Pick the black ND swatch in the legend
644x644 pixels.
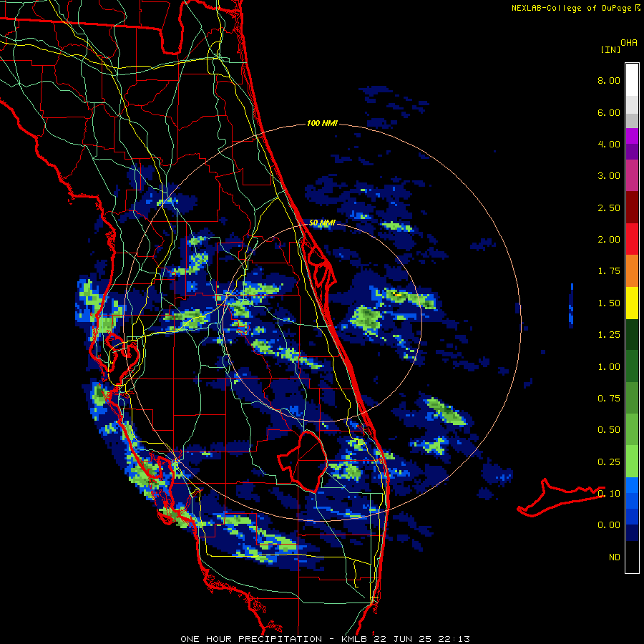click(x=632, y=557)
